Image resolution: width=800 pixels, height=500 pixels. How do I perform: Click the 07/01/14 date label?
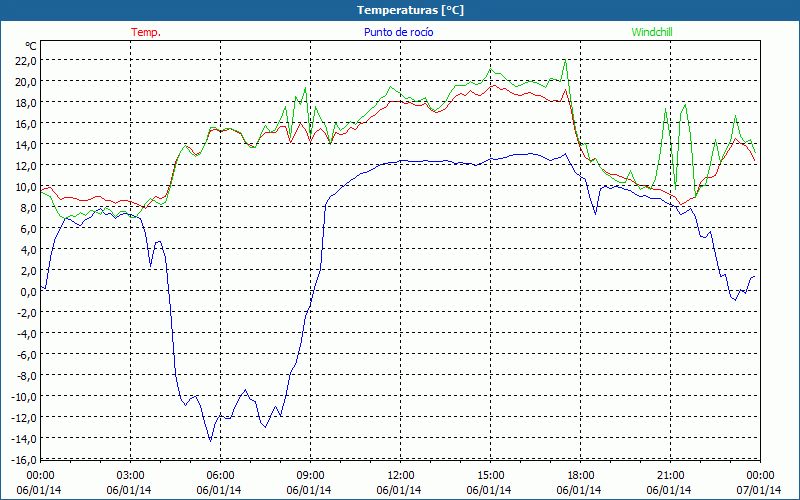tap(759, 490)
